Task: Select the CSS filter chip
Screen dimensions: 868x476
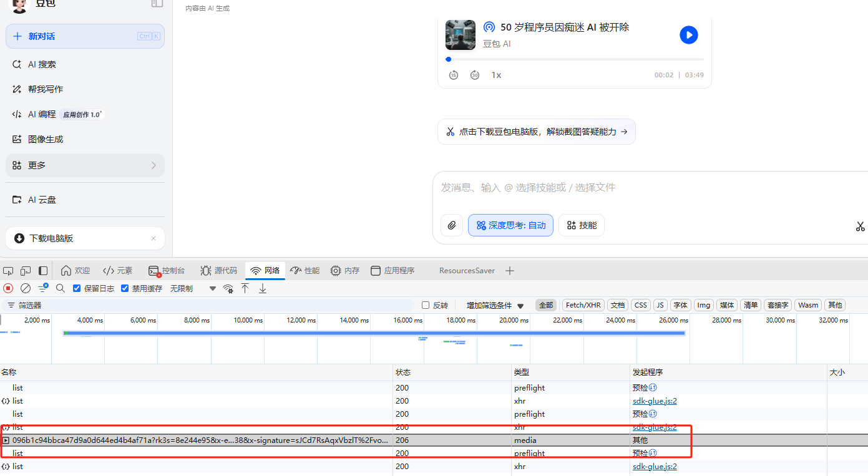Action: (x=641, y=305)
